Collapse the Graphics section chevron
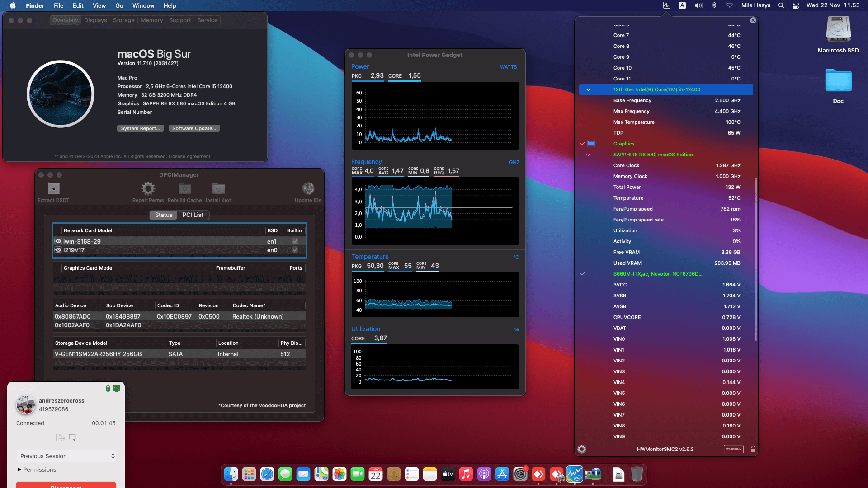The image size is (868, 488). 582,144
